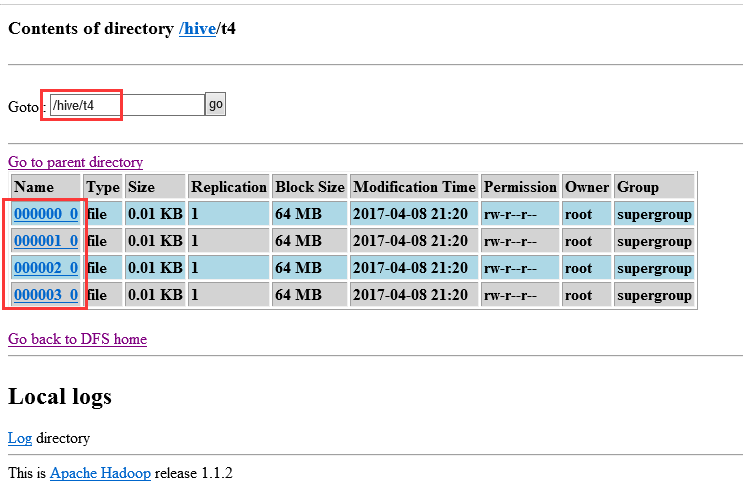Select modification time in 000003_0 row
This screenshot has width=743, height=502.
coord(414,295)
